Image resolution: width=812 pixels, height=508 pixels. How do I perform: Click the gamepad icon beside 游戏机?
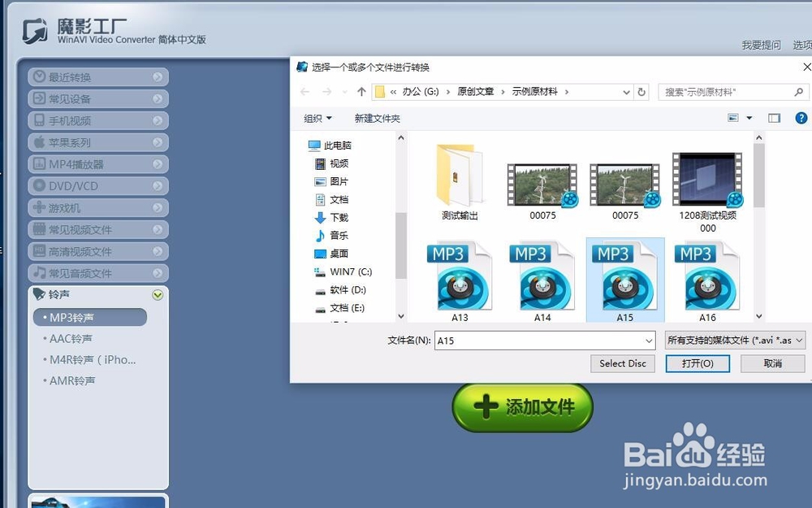coord(39,207)
